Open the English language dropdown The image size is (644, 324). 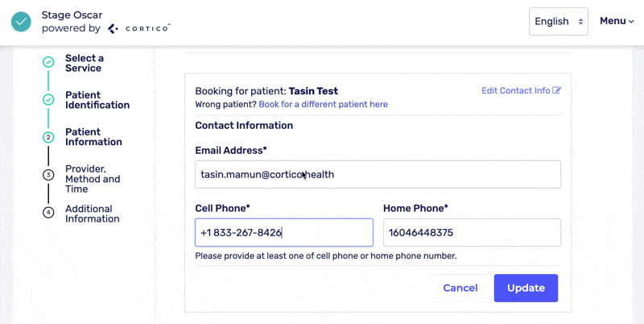[x=558, y=22]
